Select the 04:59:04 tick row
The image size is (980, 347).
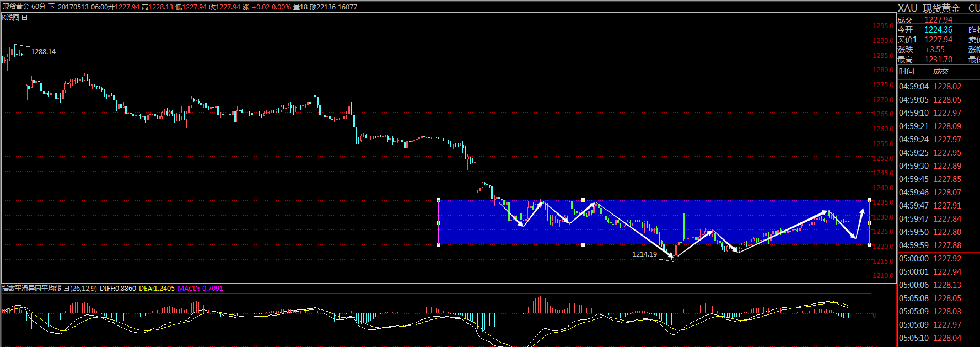(930, 87)
